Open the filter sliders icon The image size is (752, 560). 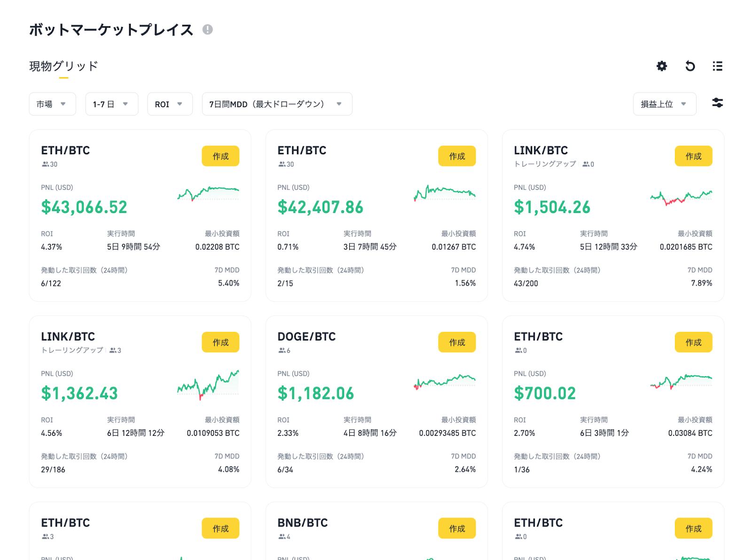tap(717, 103)
